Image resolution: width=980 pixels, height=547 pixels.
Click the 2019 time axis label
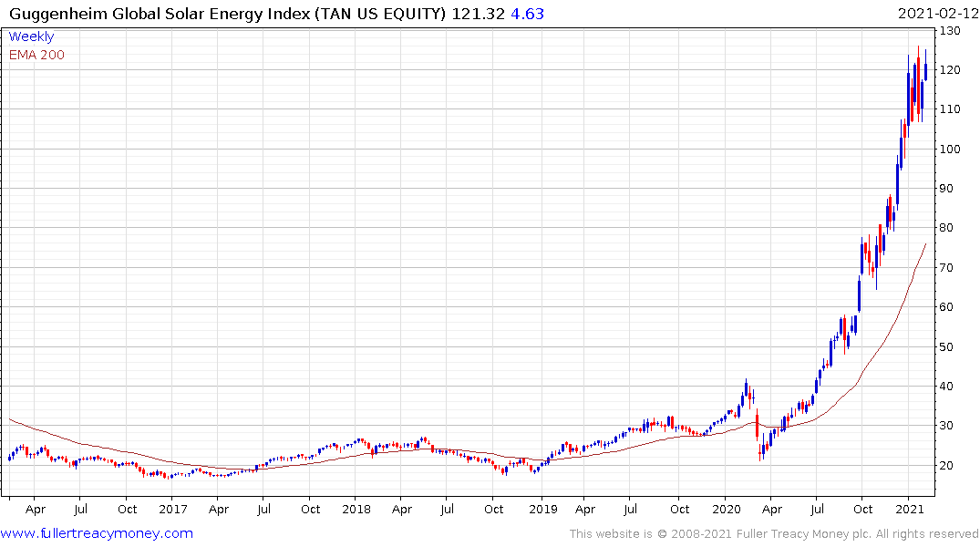pyautogui.click(x=543, y=509)
